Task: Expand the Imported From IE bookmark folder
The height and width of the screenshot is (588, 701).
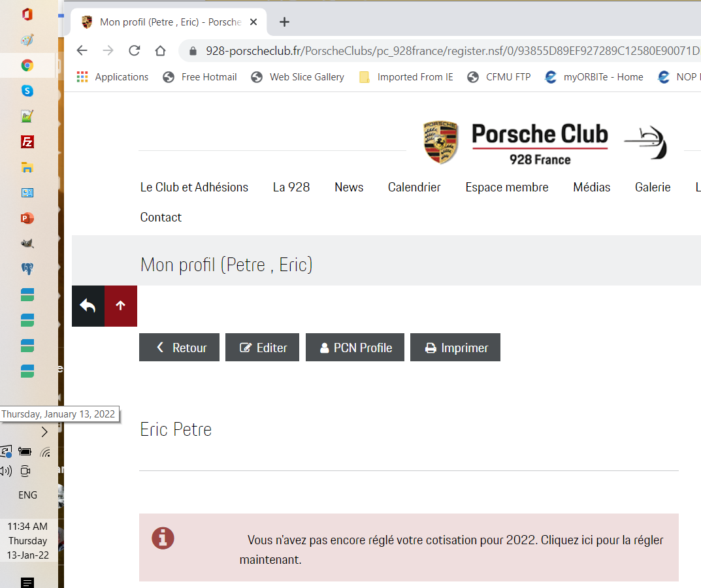Action: 406,77
